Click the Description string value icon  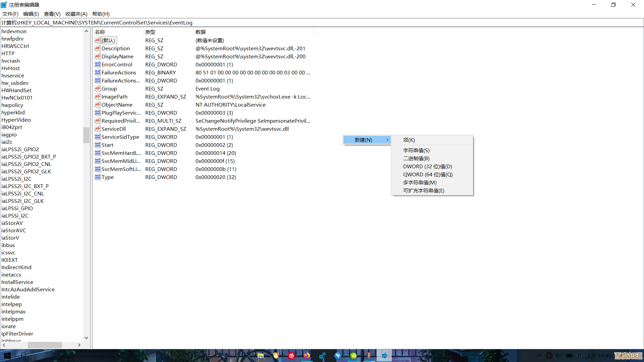tap(97, 48)
